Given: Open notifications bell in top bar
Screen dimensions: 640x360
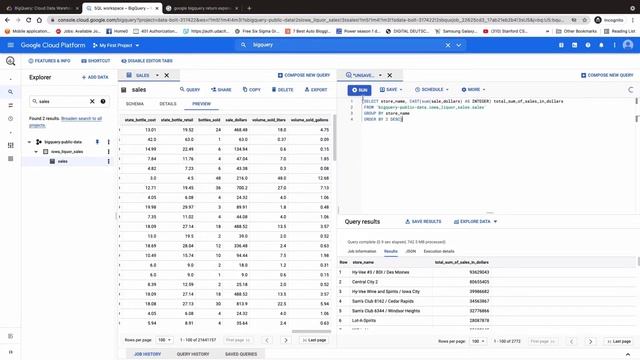Looking at the screenshot, I should click(x=601, y=45).
